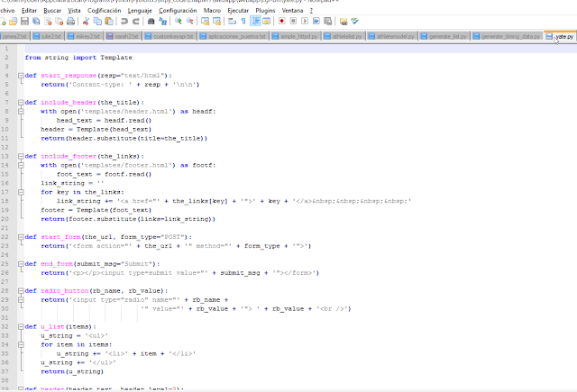This screenshot has height=392, width=577.
Task: Open the user defined language panel icon
Action: coord(267,22)
